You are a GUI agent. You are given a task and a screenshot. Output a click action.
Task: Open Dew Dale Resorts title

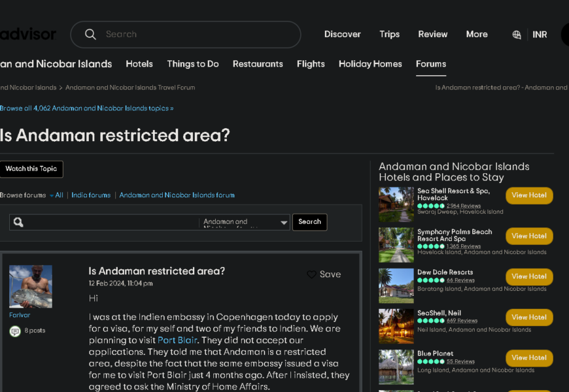[x=445, y=272]
